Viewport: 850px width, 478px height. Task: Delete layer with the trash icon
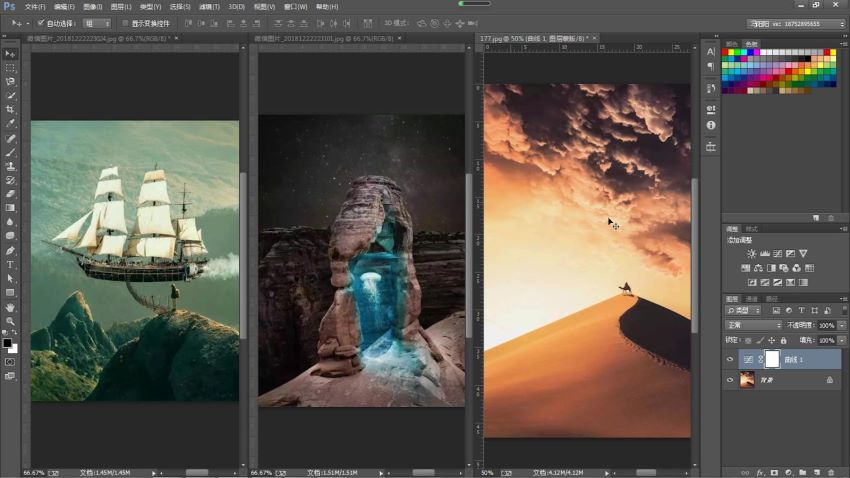831,473
